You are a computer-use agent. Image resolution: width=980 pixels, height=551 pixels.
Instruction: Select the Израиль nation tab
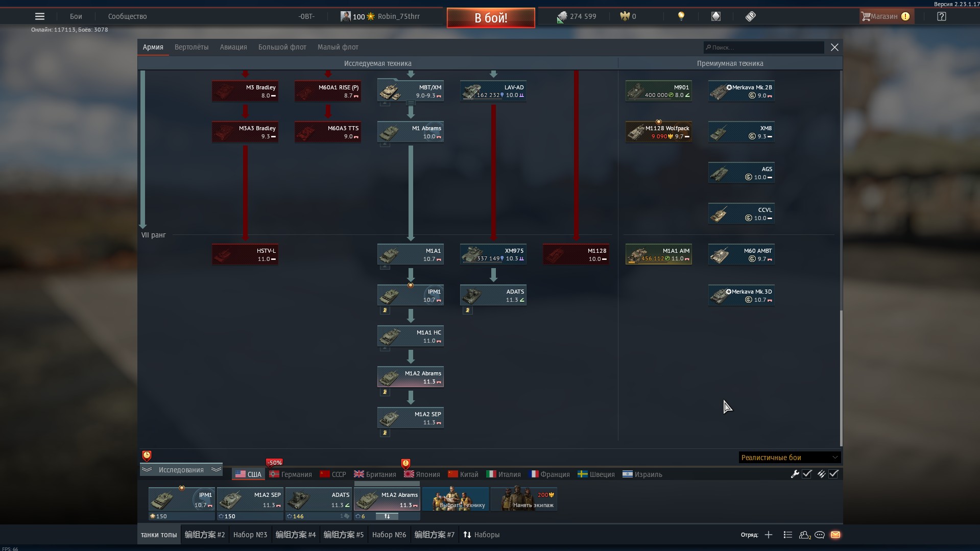coord(642,474)
